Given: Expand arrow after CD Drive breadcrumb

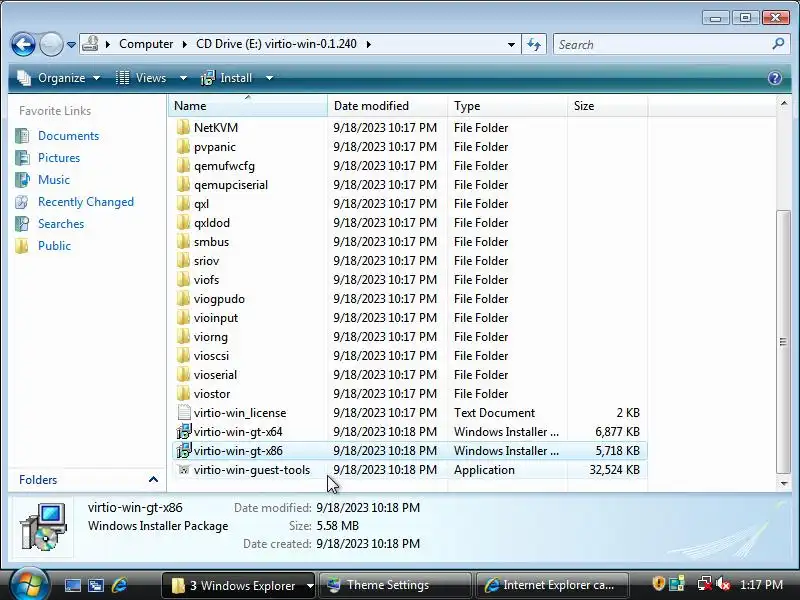Looking at the screenshot, I should pos(368,44).
